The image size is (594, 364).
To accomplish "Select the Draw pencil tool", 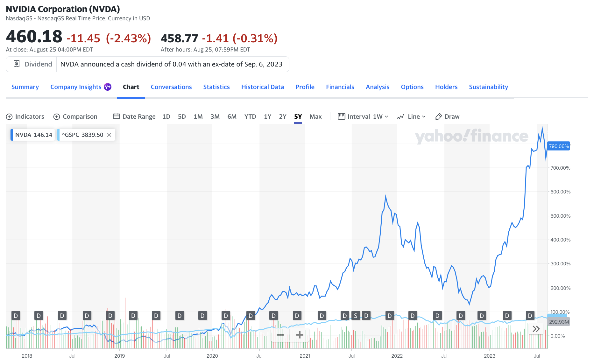I will click(x=439, y=116).
